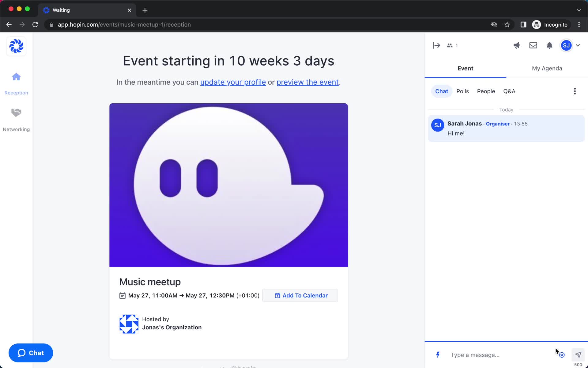This screenshot has width=588, height=368.
Task: Expand the page zoom dropdown top right
Action: point(580,25)
